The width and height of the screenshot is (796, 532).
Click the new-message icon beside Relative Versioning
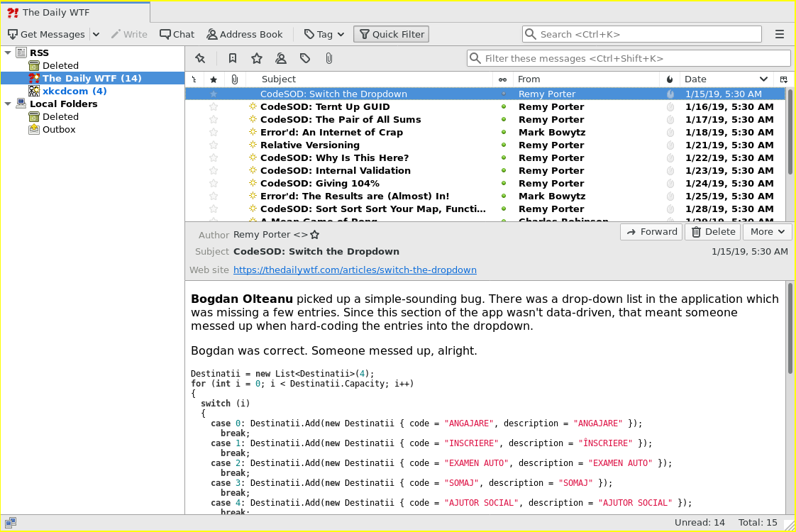[253, 145]
